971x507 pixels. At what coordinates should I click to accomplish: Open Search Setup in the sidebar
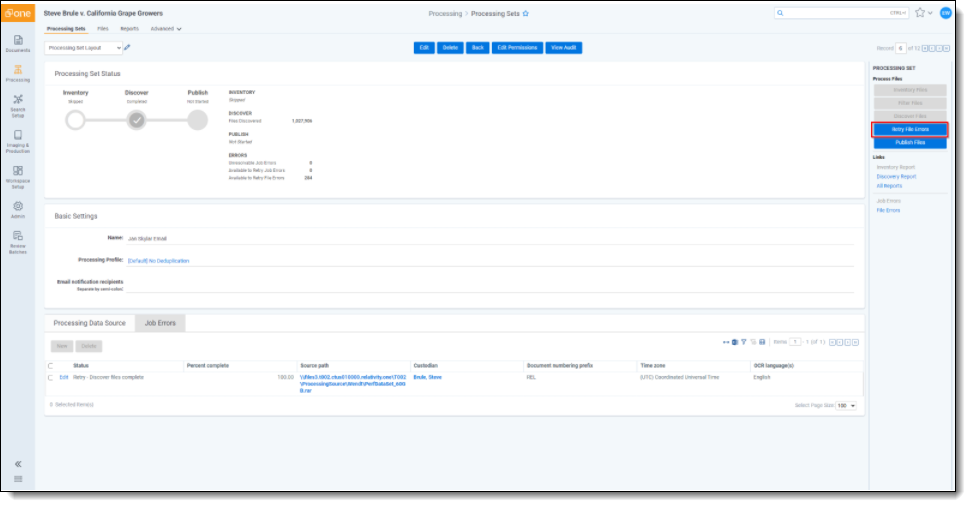click(x=18, y=106)
